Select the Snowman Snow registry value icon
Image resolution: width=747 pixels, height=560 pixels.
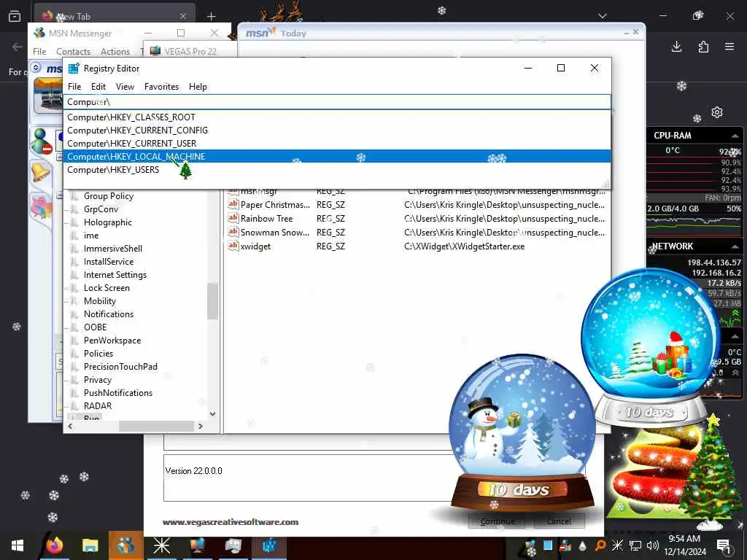click(x=233, y=232)
